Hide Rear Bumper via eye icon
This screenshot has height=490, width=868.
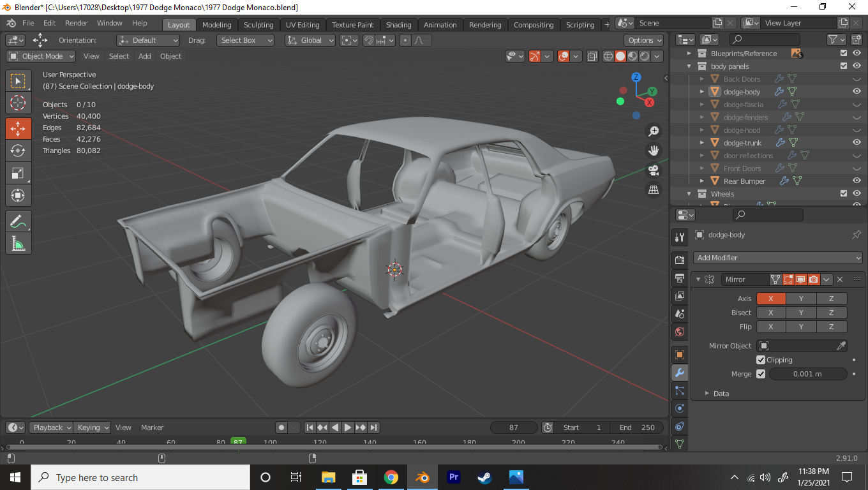[857, 181]
